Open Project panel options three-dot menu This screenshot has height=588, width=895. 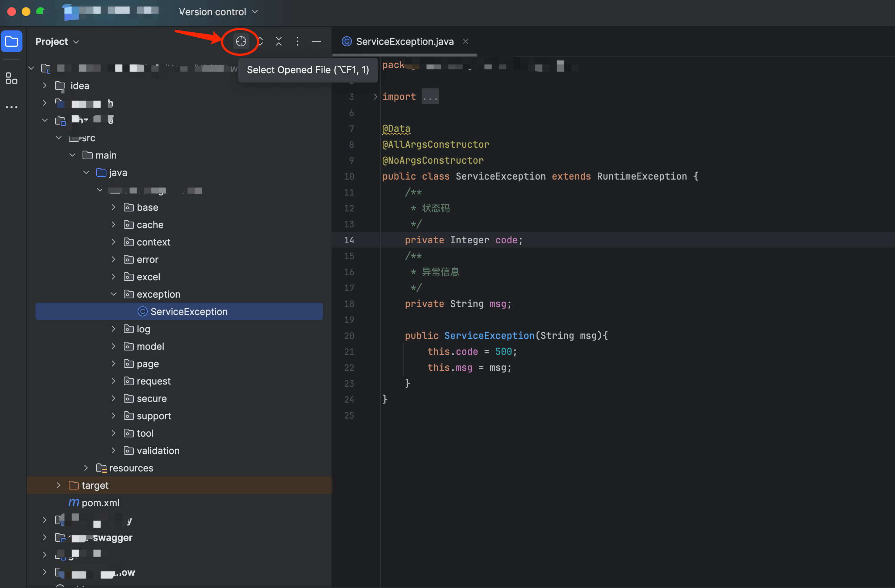pos(298,41)
